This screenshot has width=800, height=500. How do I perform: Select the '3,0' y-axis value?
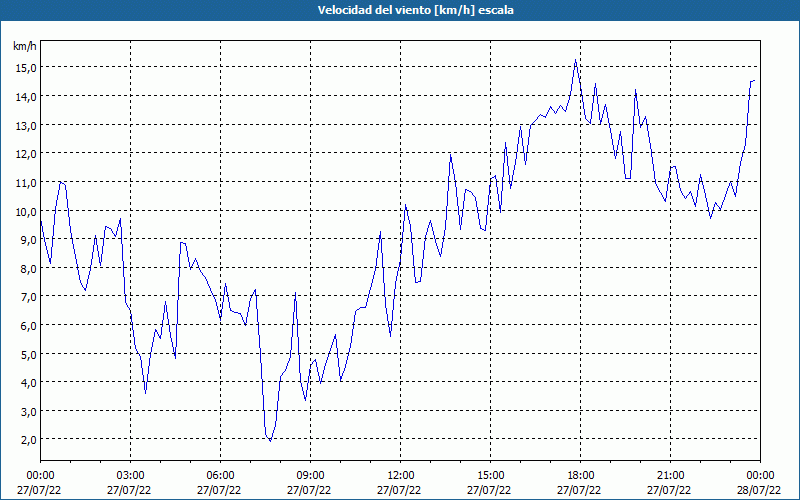pyautogui.click(x=29, y=411)
